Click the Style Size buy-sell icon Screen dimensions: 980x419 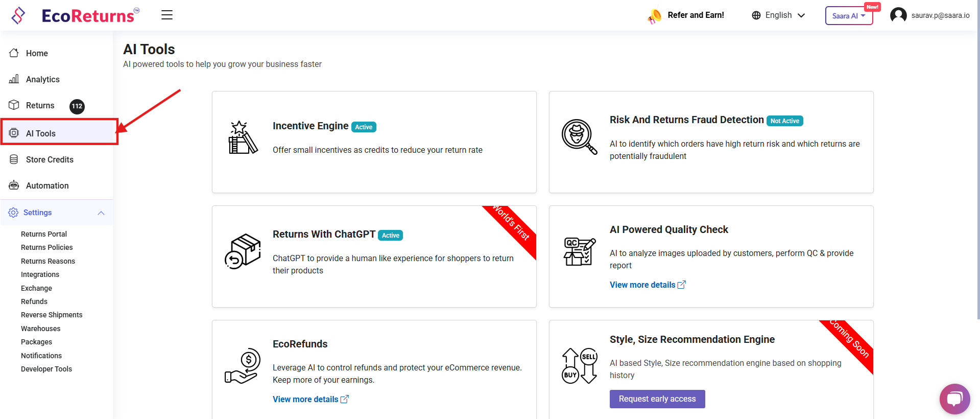coord(579,366)
